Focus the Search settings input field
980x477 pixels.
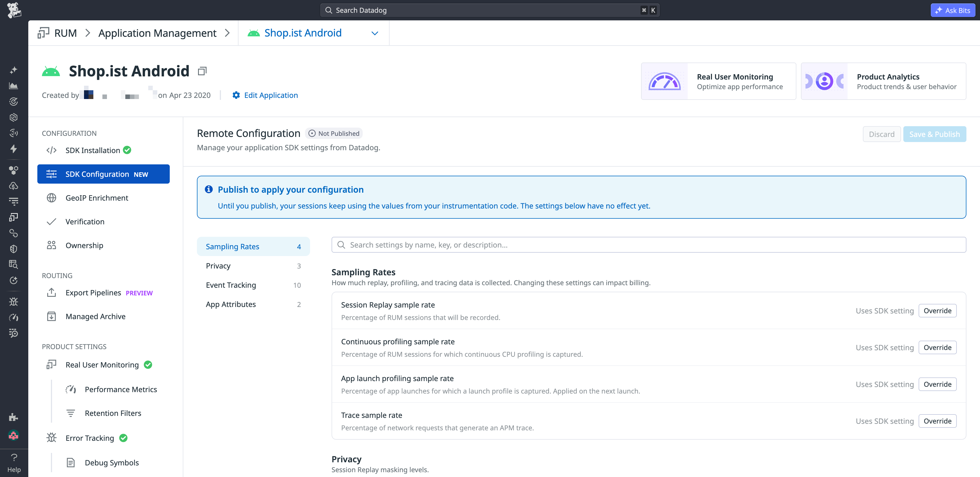tap(649, 245)
